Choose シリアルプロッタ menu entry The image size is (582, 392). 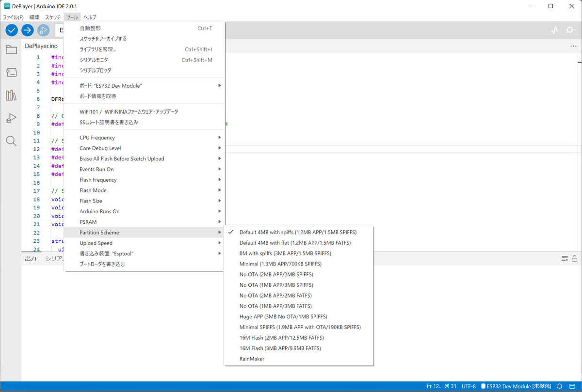coord(145,70)
